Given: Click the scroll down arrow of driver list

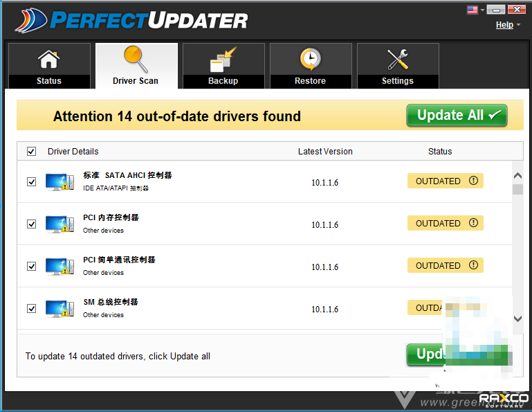Looking at the screenshot, I should point(517,319).
